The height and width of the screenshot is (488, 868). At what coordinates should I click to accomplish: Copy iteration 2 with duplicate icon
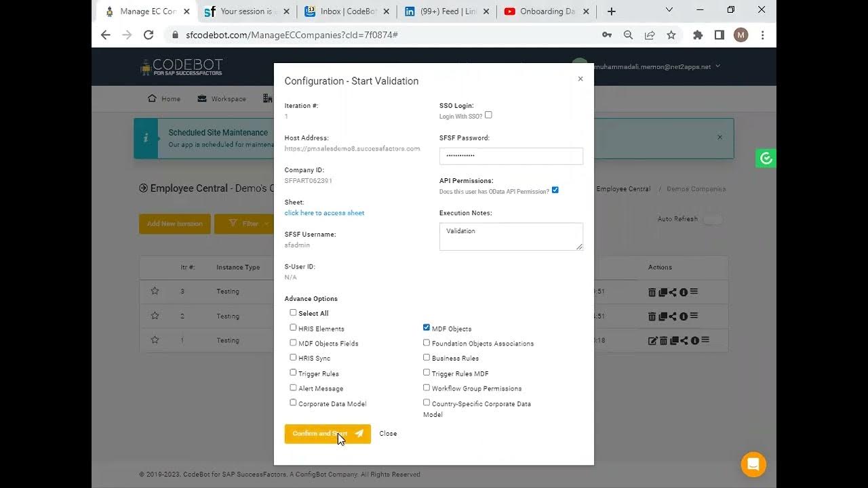click(663, 317)
